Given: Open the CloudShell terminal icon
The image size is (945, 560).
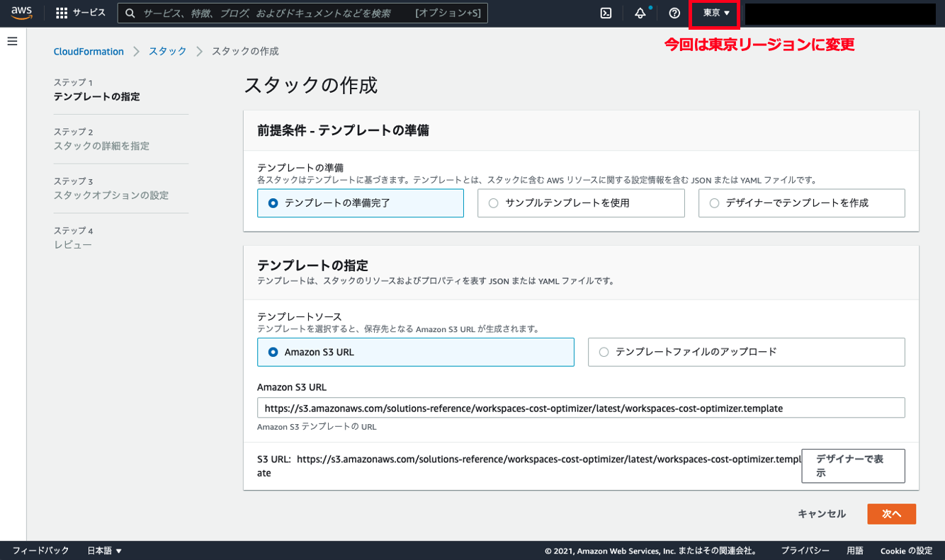Looking at the screenshot, I should pos(606,13).
